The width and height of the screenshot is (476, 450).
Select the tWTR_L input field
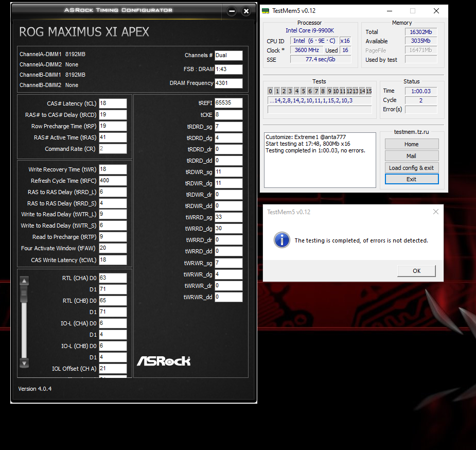113,214
